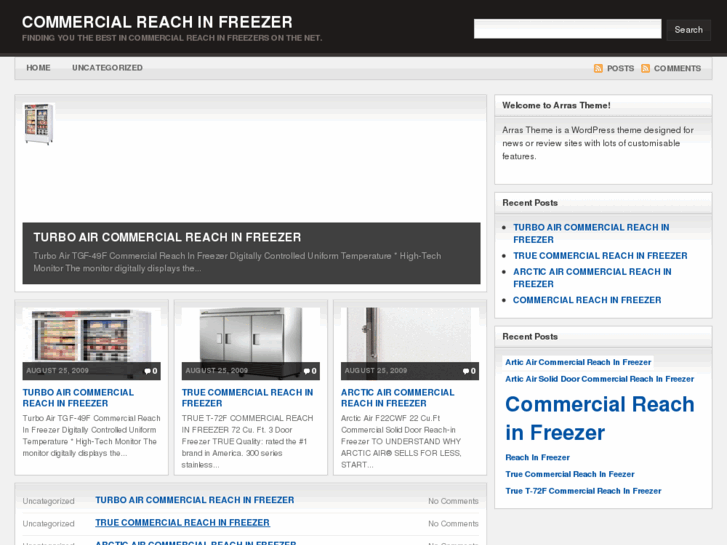Go to the Home menu item
727x545 pixels.
click(x=38, y=68)
